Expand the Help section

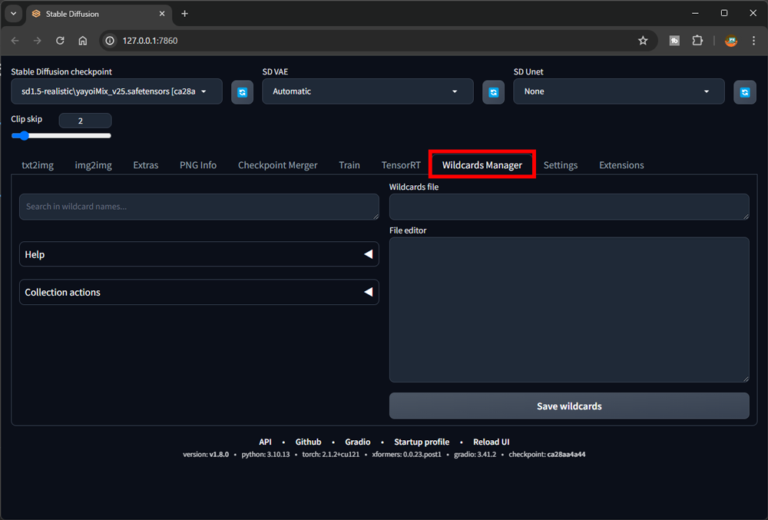click(199, 255)
